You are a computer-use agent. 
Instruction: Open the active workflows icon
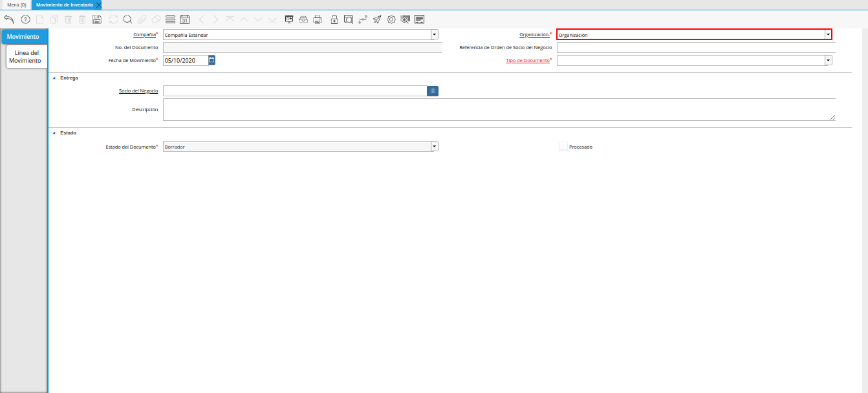pyautogui.click(x=363, y=19)
